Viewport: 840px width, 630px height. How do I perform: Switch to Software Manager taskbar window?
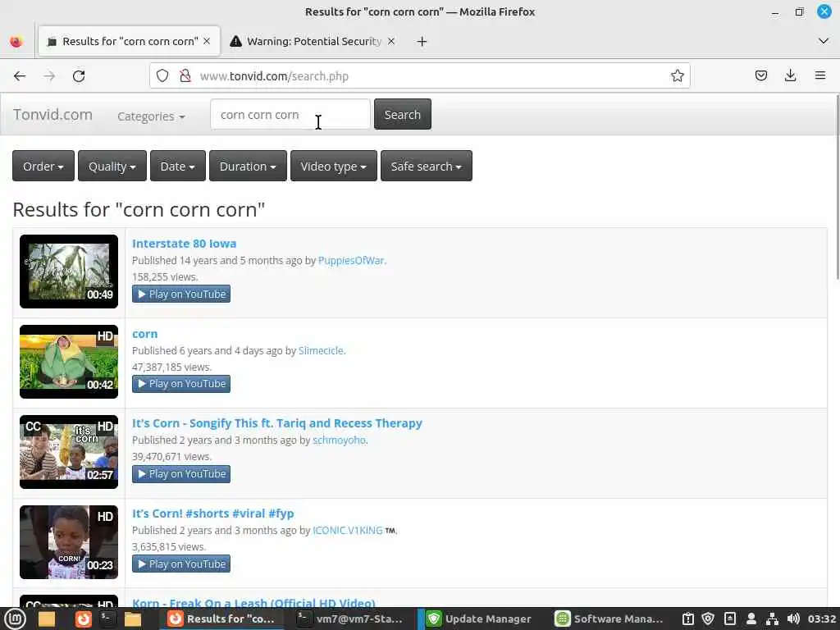pyautogui.click(x=609, y=619)
